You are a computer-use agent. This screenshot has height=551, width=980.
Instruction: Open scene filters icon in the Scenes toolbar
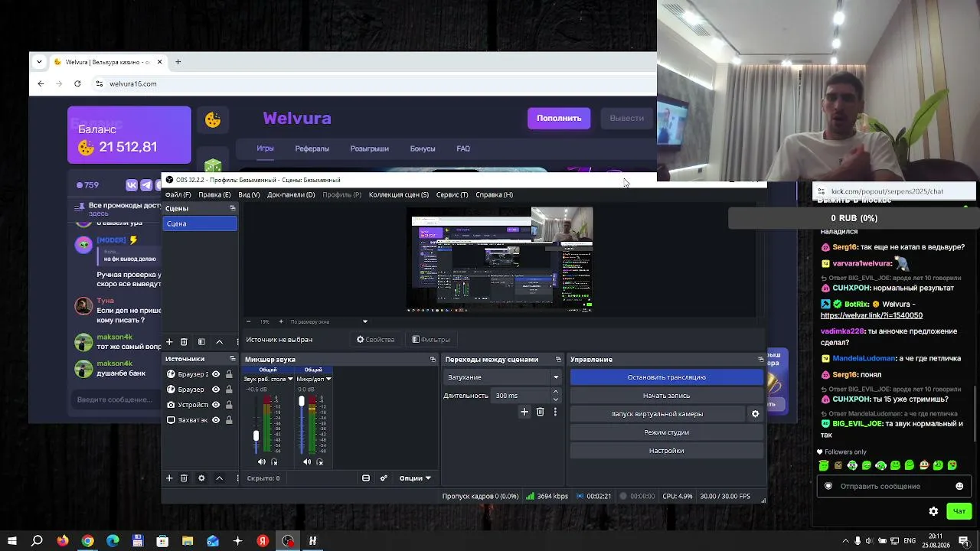click(201, 342)
